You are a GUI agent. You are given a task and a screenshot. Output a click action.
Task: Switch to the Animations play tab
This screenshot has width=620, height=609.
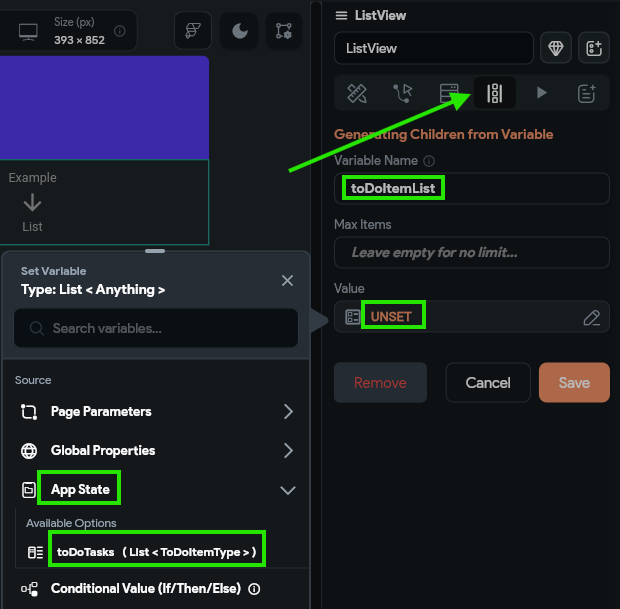pos(541,93)
